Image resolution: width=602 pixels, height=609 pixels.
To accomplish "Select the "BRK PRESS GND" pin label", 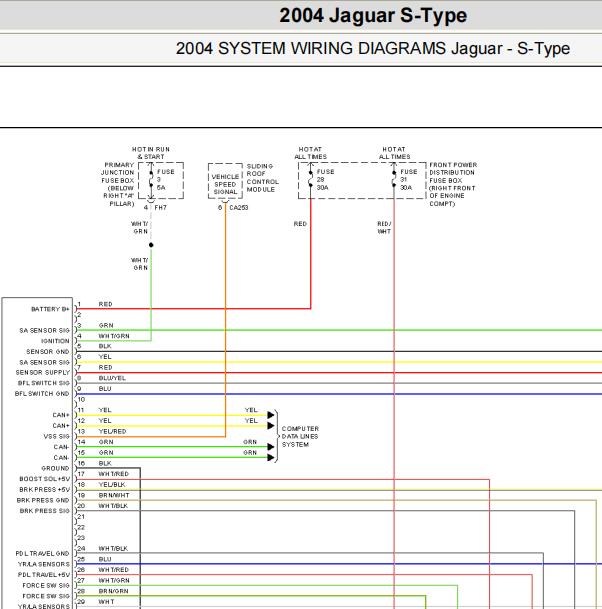I will 43,500.
